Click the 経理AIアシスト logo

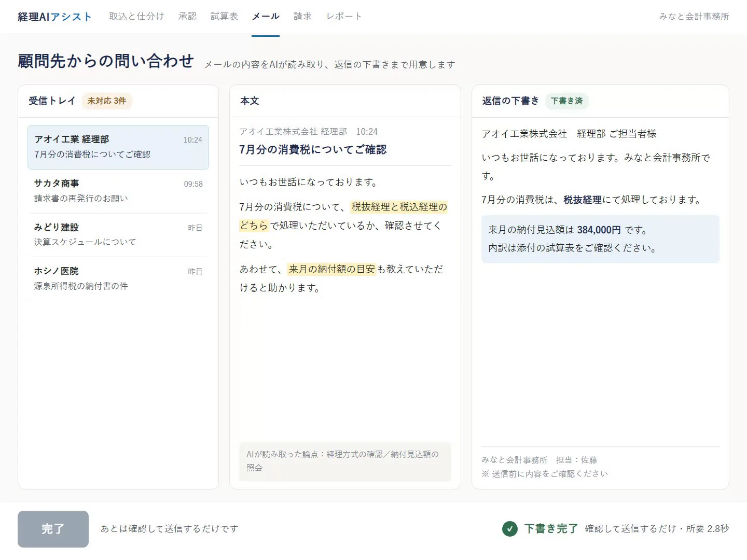(x=54, y=17)
